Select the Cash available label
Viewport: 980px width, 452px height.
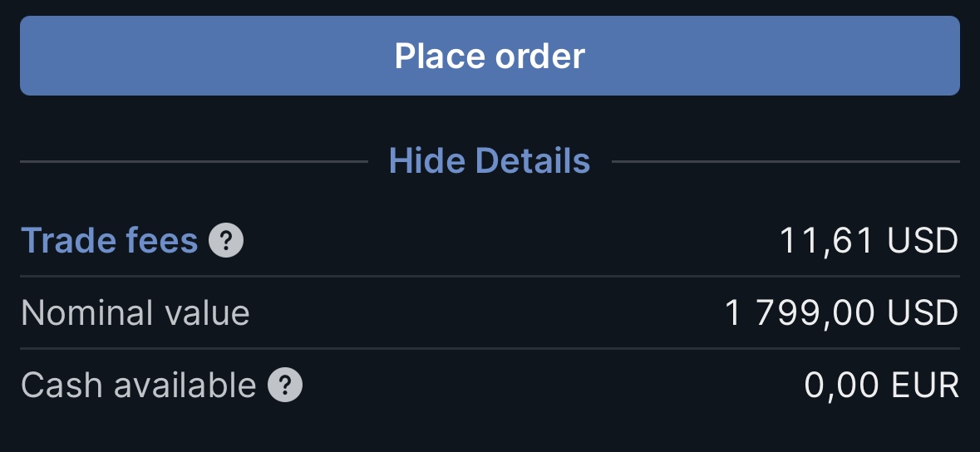pyautogui.click(x=138, y=386)
